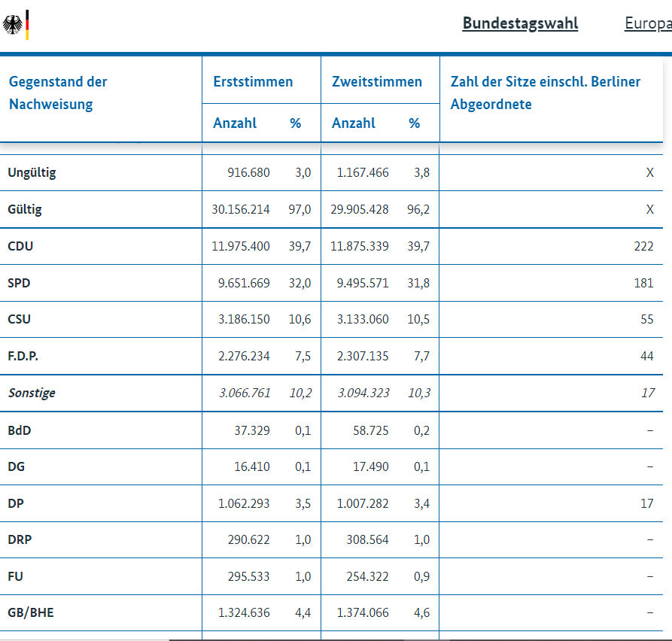Click CSU Erststimmen count 3.186.150
Image resolution: width=672 pixels, height=641 pixels.
pyautogui.click(x=244, y=319)
